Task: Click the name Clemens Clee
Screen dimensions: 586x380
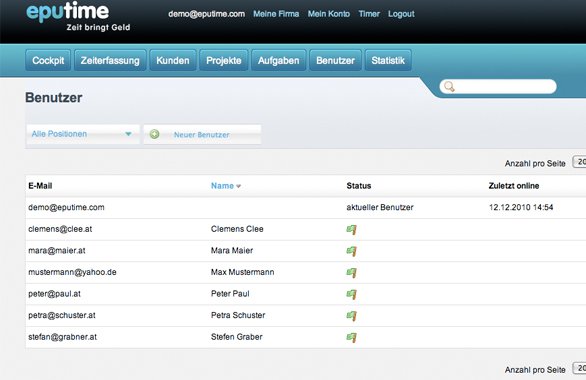Action: point(237,229)
